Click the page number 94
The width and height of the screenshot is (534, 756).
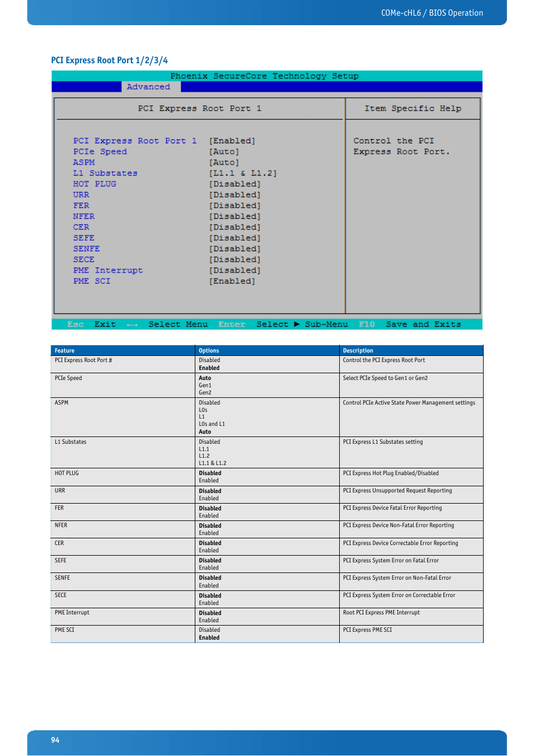[x=55, y=740]
